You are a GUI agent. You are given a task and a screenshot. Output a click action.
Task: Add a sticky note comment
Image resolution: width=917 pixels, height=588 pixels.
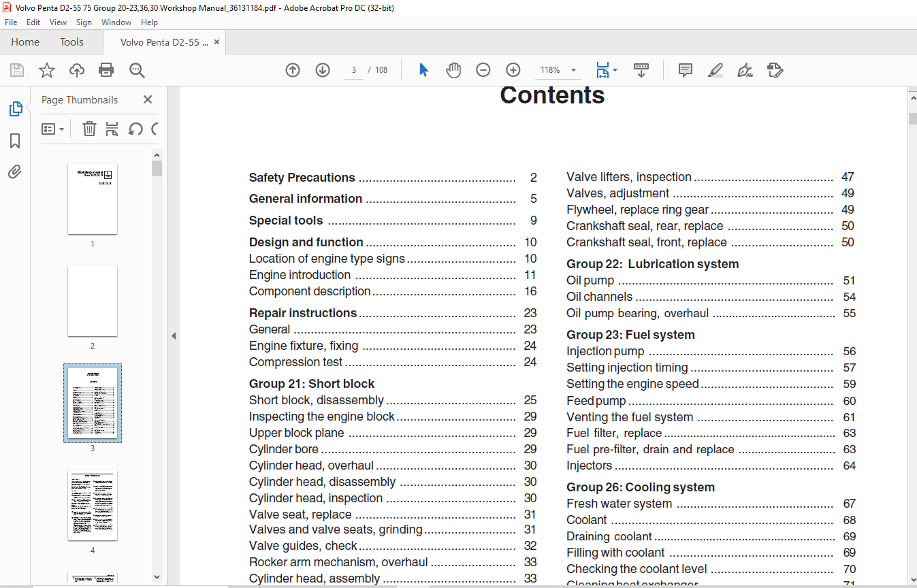click(x=686, y=70)
